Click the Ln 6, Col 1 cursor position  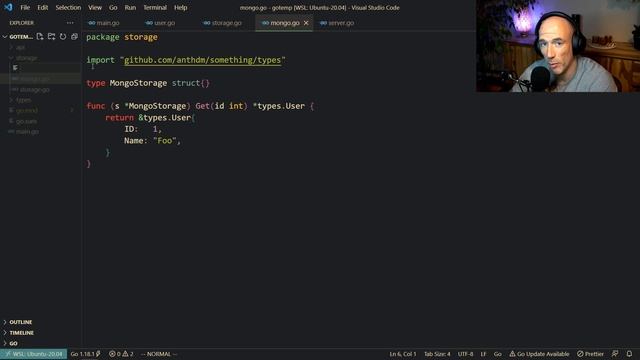(x=402, y=354)
